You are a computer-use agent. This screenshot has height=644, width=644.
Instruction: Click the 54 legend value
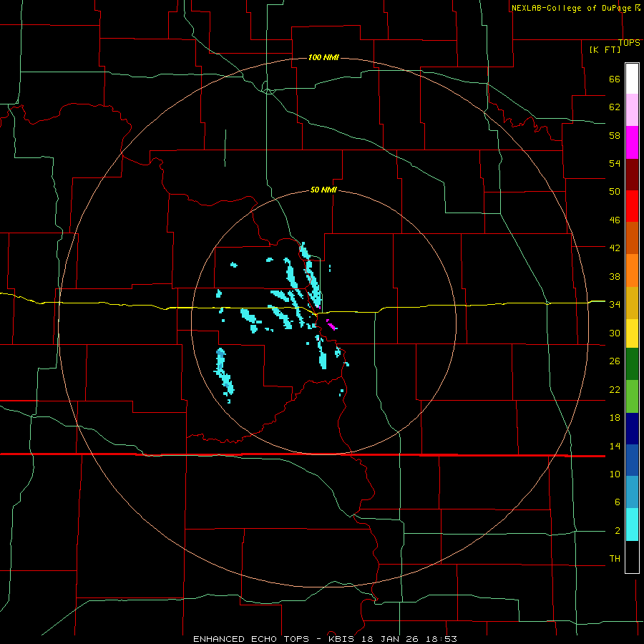[615, 163]
